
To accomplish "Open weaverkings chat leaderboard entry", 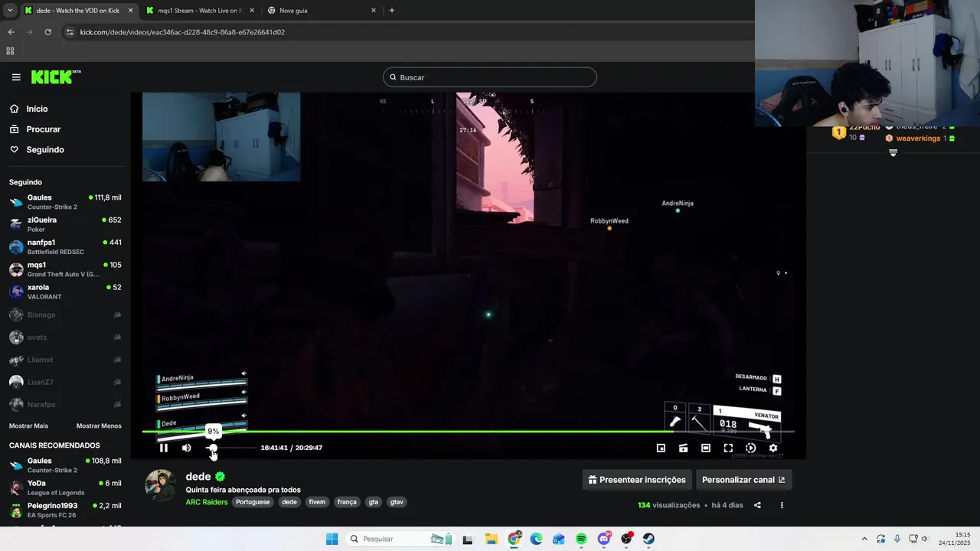I will (920, 139).
